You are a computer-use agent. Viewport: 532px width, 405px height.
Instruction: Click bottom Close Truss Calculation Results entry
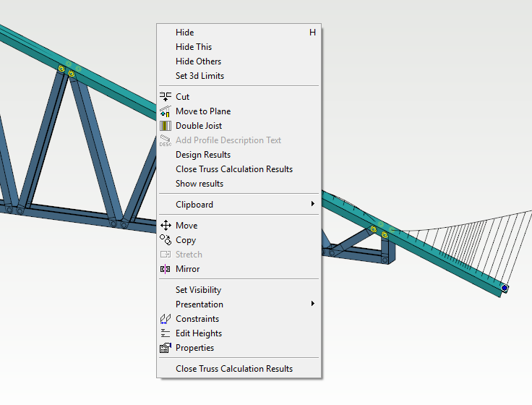click(x=234, y=369)
